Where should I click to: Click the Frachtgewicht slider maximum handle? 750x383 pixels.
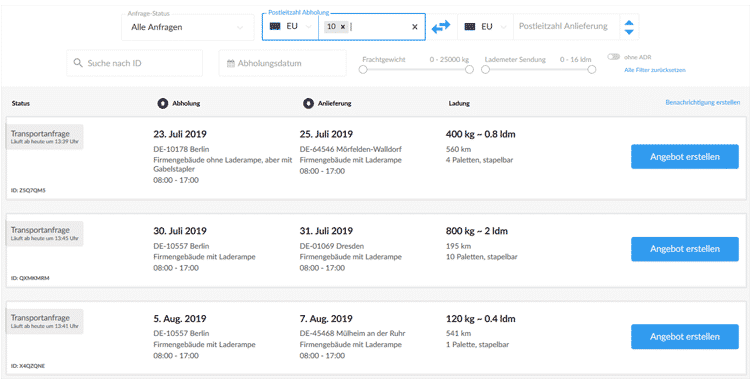coord(469,70)
